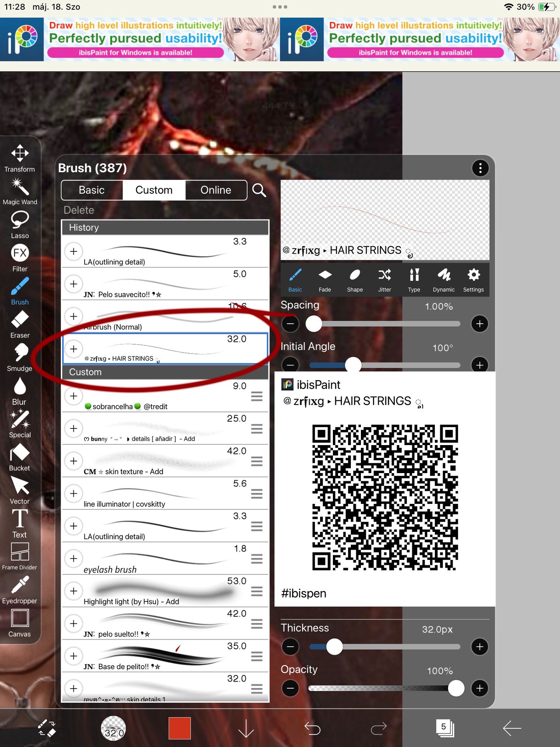Add the History LA(outlining detail) brush with its plus
The image size is (560, 747).
[73, 251]
